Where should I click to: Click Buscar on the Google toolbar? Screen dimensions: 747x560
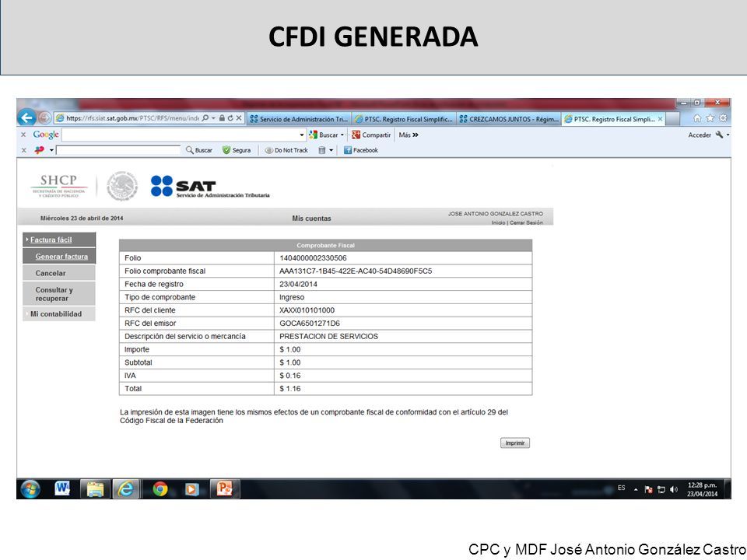324,135
